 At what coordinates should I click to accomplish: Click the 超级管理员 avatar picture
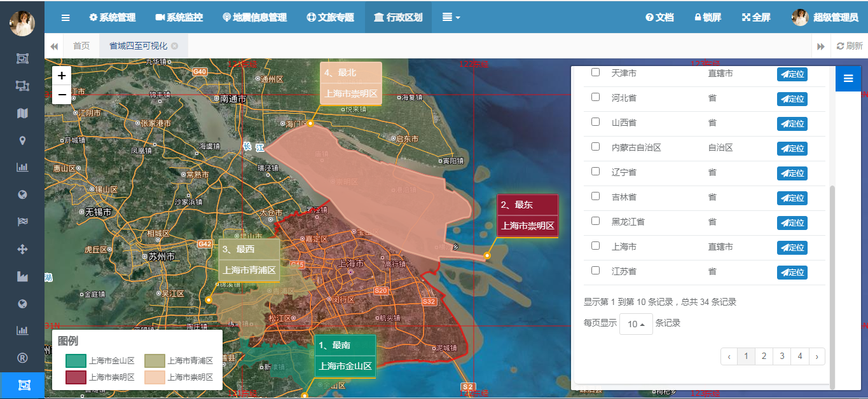coord(800,17)
